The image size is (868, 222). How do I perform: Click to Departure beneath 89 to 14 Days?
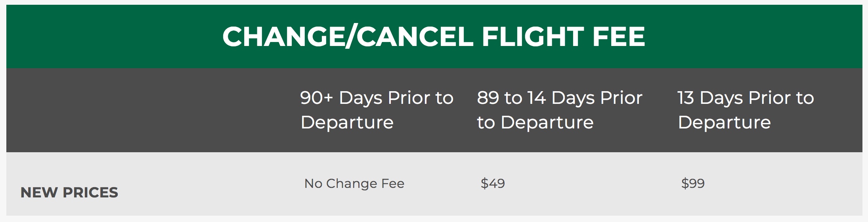tap(535, 122)
